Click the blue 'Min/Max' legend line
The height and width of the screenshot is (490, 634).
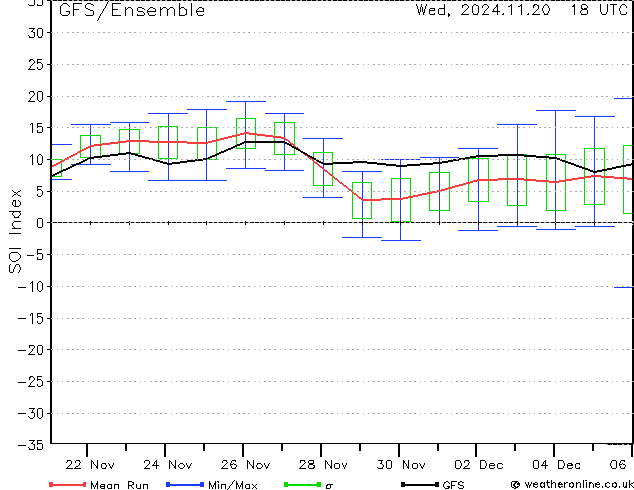pyautogui.click(x=185, y=484)
